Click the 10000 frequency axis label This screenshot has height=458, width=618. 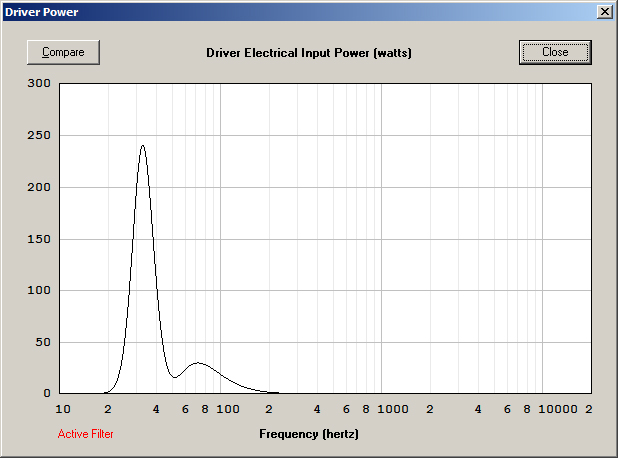558,409
